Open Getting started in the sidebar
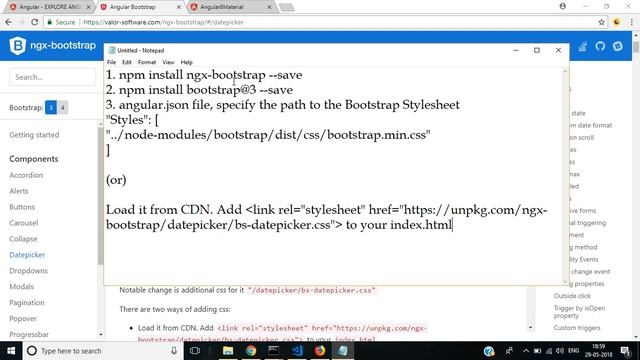The height and width of the screenshot is (360, 640). tap(34, 135)
